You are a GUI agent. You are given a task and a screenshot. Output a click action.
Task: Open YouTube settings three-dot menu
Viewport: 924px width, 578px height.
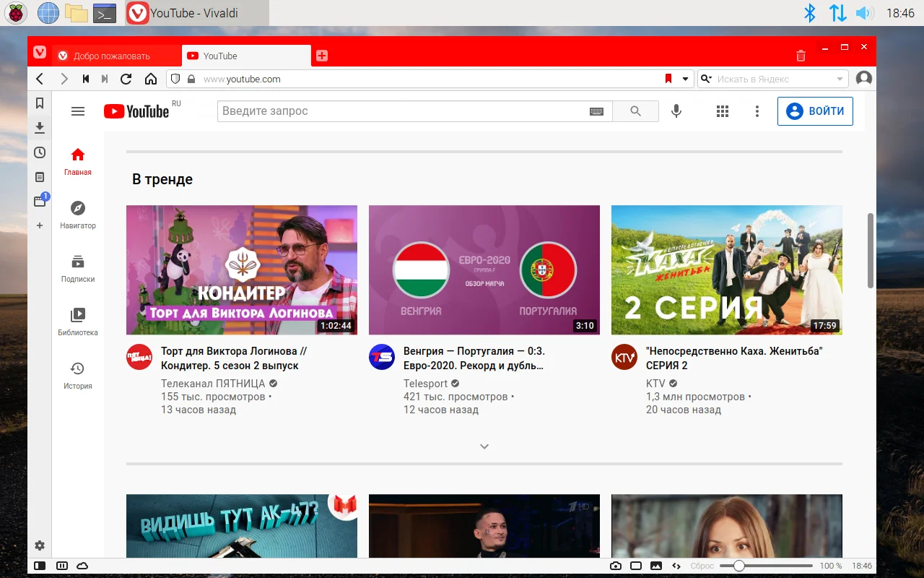(x=757, y=111)
